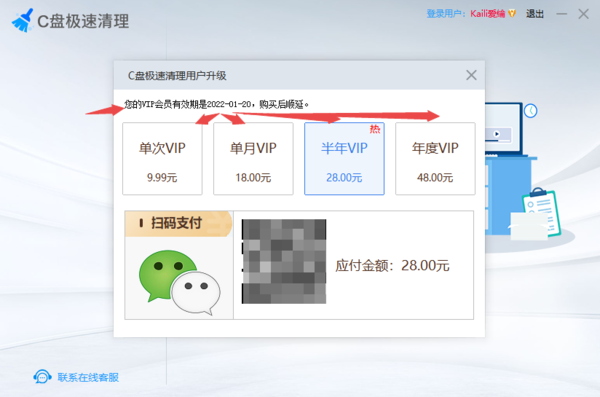Click the red 热 hot badge

click(375, 129)
